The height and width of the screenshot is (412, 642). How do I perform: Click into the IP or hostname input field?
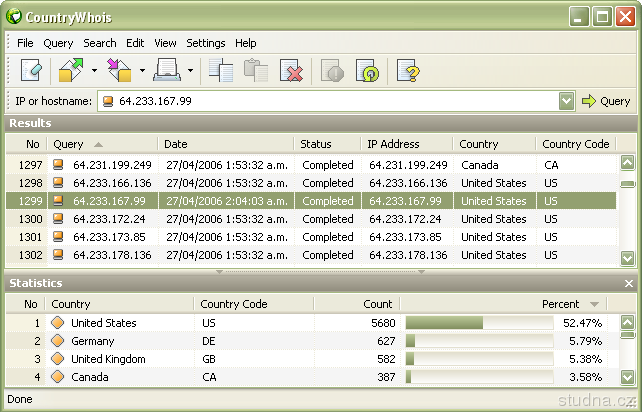coord(330,101)
